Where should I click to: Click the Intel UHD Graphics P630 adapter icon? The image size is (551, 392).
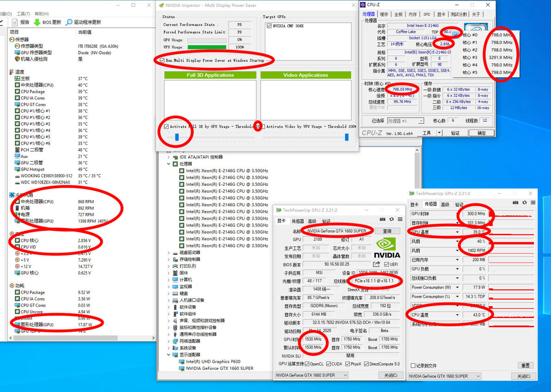182,362
